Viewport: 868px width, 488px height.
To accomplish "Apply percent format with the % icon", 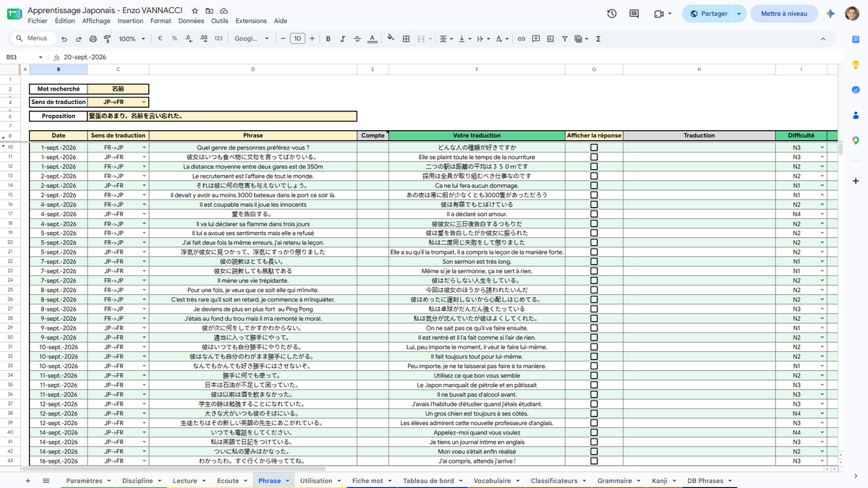I will [174, 39].
